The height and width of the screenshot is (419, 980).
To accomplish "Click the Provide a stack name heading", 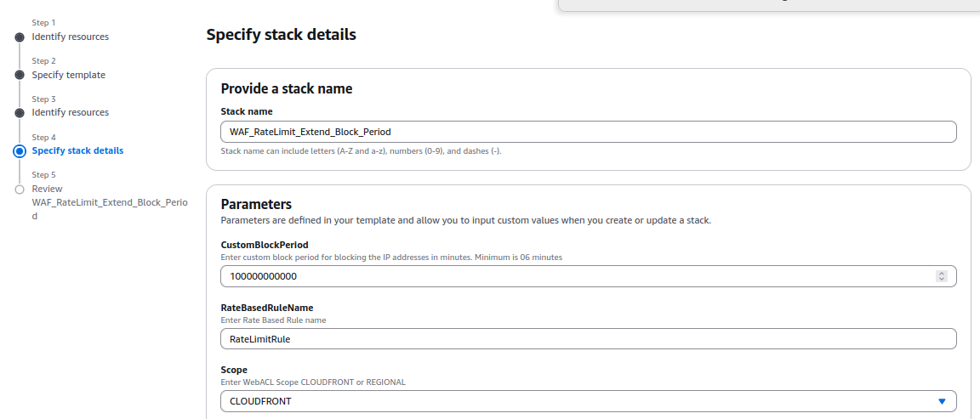I will pyautogui.click(x=286, y=88).
